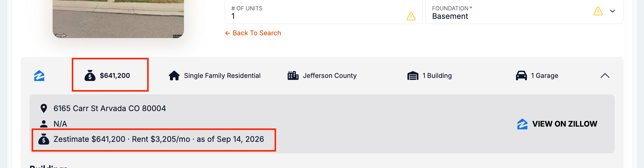The width and height of the screenshot is (644, 168).
Task: Click the garage door icon by 1 Building
Action: click(413, 76)
